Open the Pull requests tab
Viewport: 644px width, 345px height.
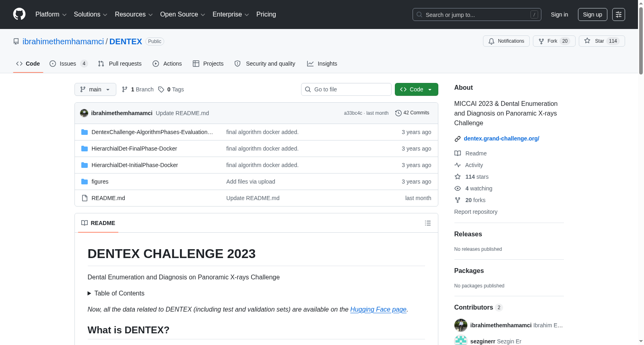tap(120, 64)
